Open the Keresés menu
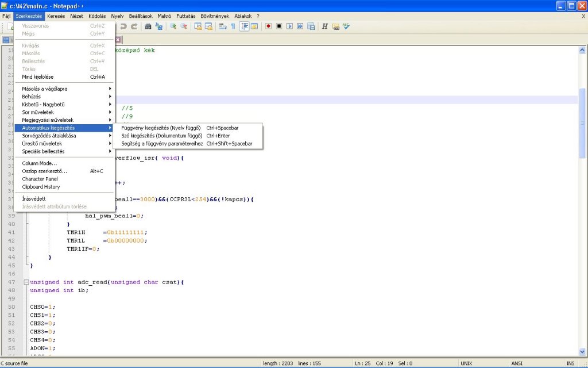Screen dimensions: 588x368 point(56,16)
